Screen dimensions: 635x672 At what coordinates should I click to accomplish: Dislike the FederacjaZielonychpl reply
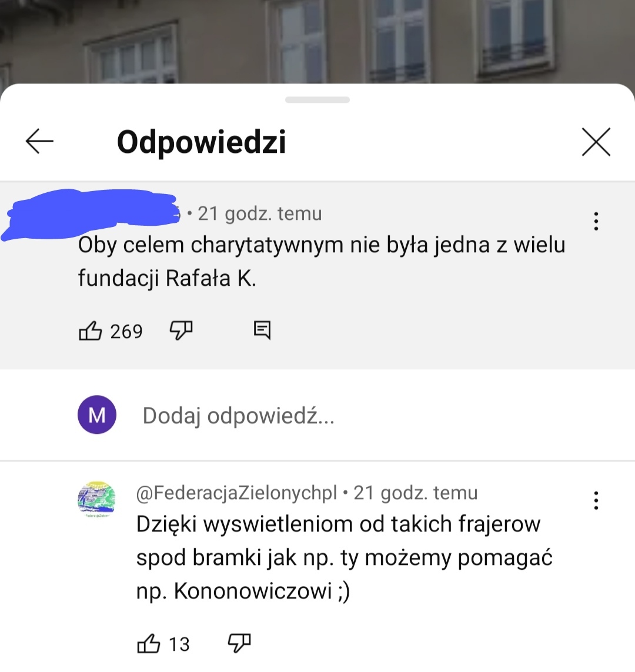click(239, 644)
